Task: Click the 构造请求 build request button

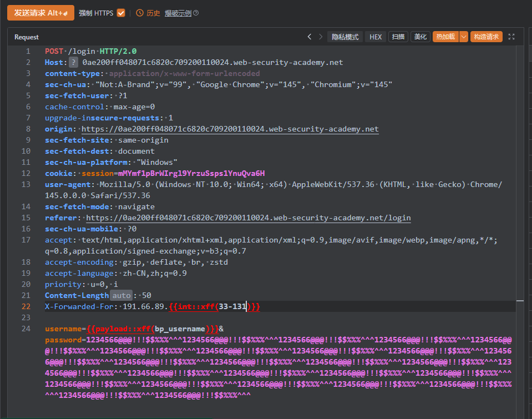Action: point(486,37)
